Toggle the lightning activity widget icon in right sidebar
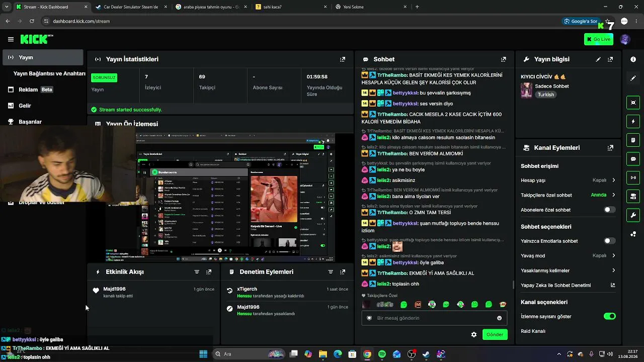The height and width of the screenshot is (362, 644). [x=633, y=122]
